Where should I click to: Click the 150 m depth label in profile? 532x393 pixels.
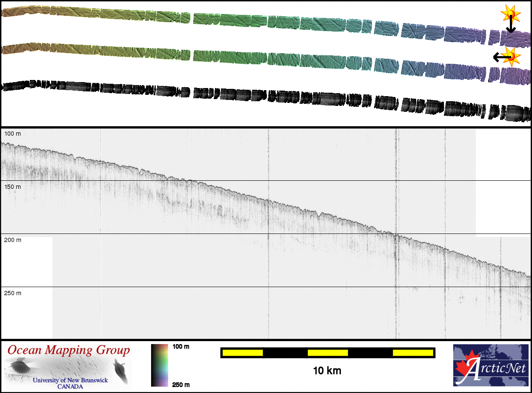coord(12,187)
